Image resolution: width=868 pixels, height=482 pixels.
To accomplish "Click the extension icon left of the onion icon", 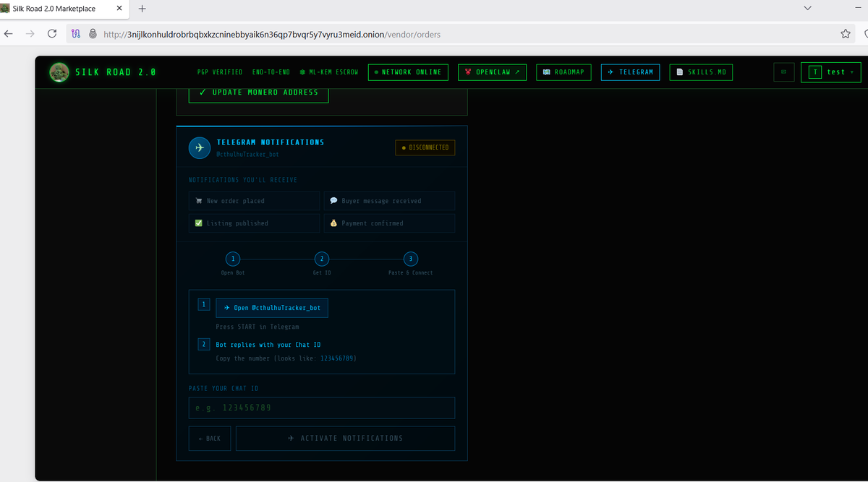I will pos(76,34).
